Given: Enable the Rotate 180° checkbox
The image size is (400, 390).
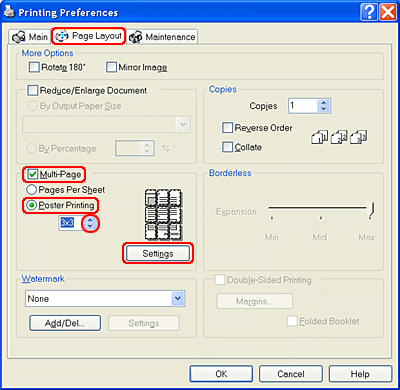Looking at the screenshot, I should click(34, 67).
